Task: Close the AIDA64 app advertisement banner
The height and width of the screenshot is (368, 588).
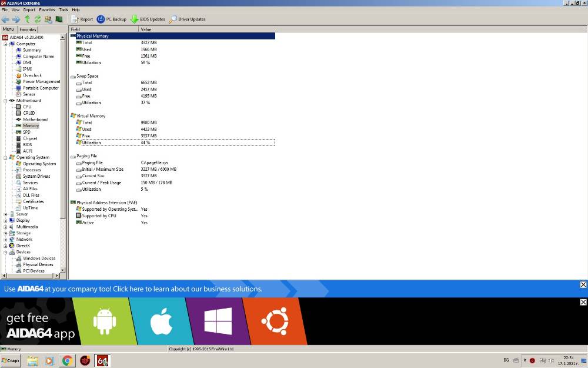Action: pos(583,302)
